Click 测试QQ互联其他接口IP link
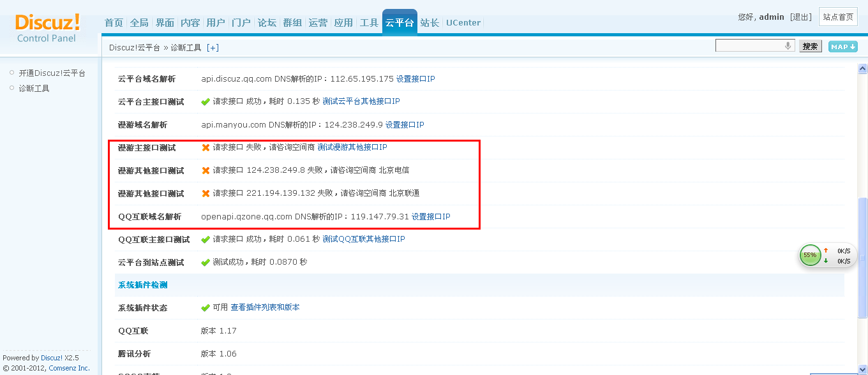Screen dimensions: 868x375 (x=364, y=239)
